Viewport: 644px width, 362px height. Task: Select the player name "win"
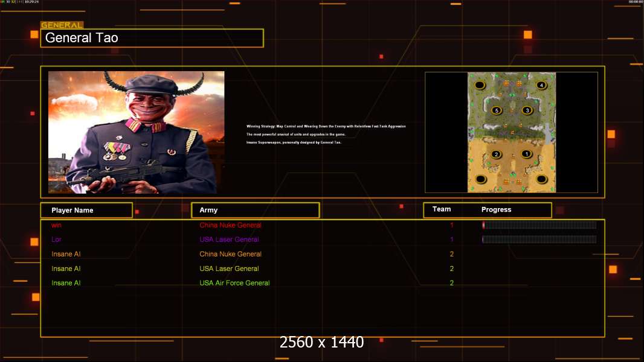56,225
